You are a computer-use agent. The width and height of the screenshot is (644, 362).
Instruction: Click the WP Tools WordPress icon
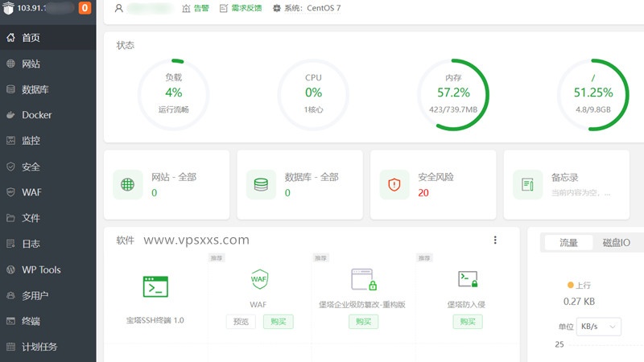tap(11, 269)
